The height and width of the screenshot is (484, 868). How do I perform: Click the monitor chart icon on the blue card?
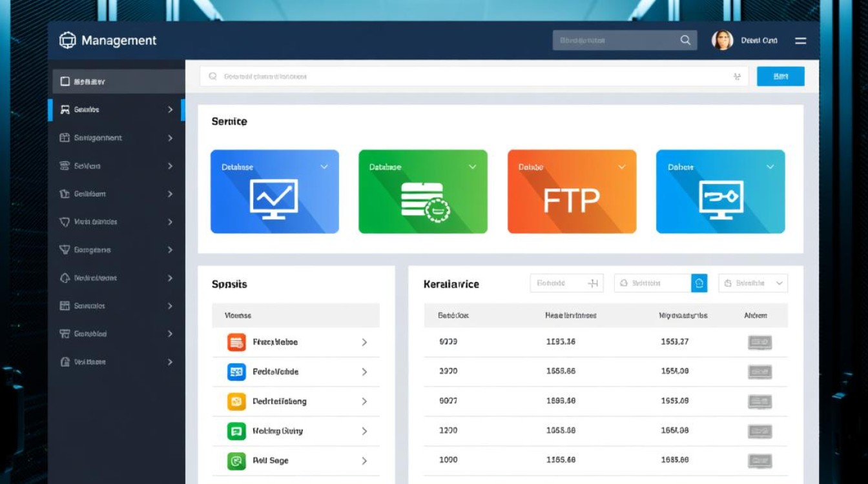274,197
